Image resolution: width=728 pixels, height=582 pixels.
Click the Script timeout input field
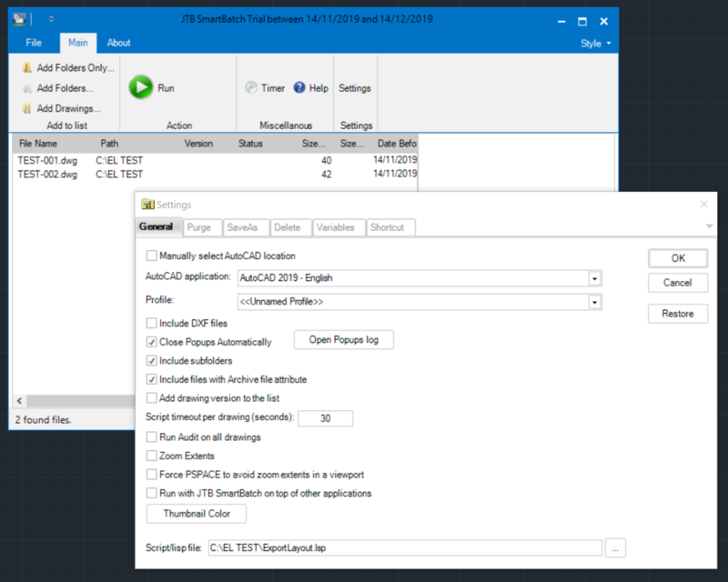tap(325, 418)
